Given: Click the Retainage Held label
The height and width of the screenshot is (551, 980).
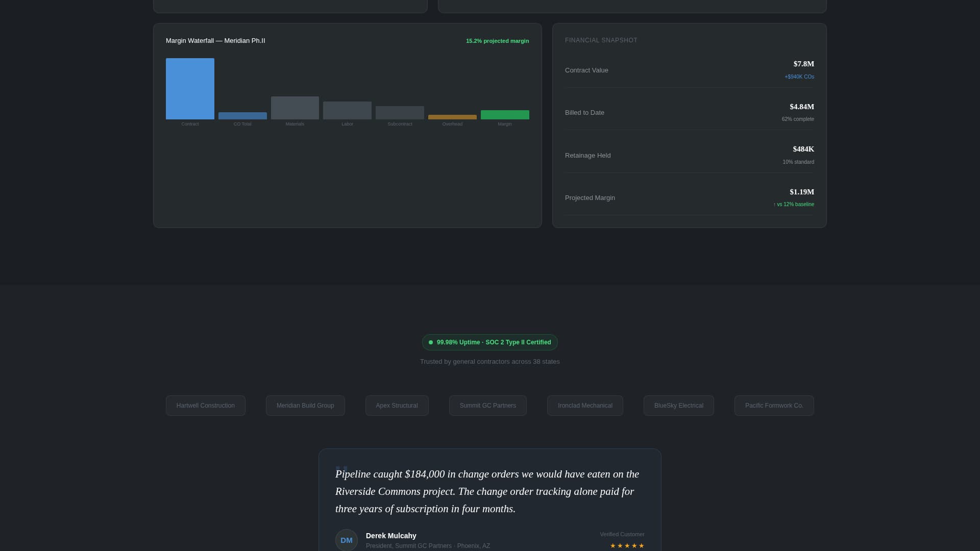Looking at the screenshot, I should (587, 156).
